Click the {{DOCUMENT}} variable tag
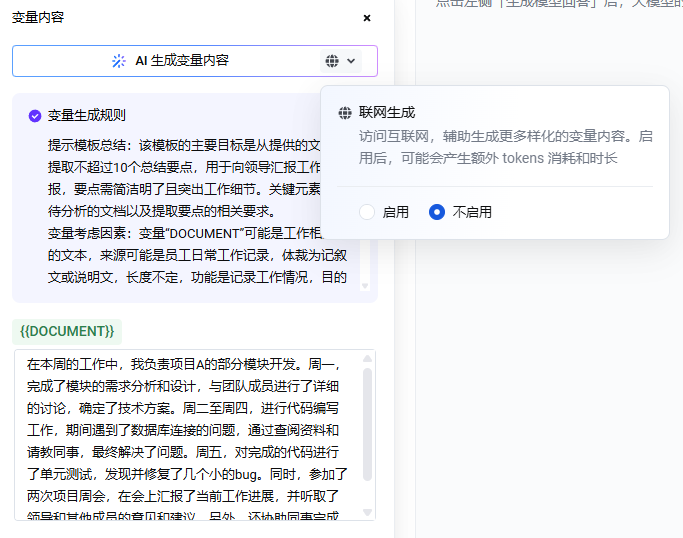This screenshot has height=538, width=683. click(67, 332)
